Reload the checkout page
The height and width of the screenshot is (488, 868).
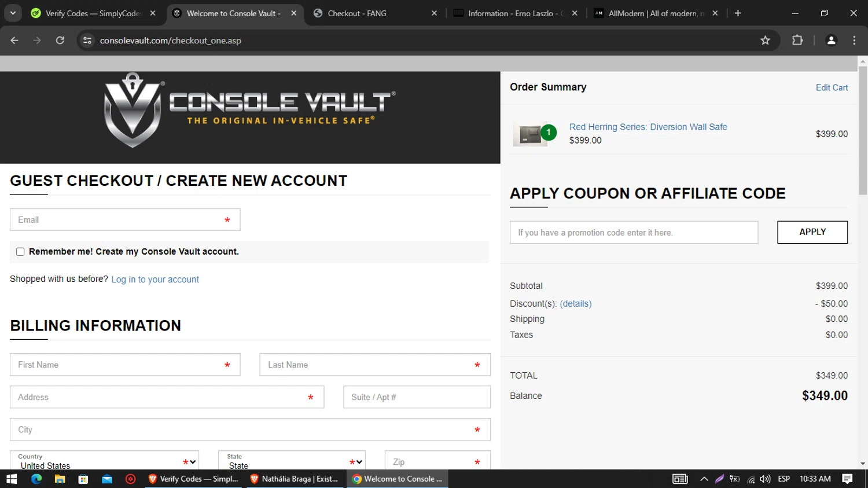pos(60,41)
